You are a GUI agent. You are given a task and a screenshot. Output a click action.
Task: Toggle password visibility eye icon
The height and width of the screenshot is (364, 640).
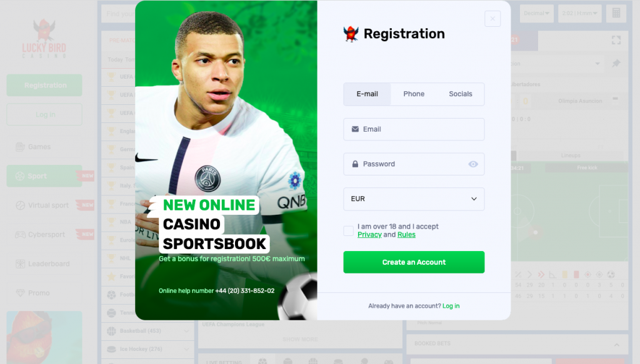pyautogui.click(x=473, y=164)
